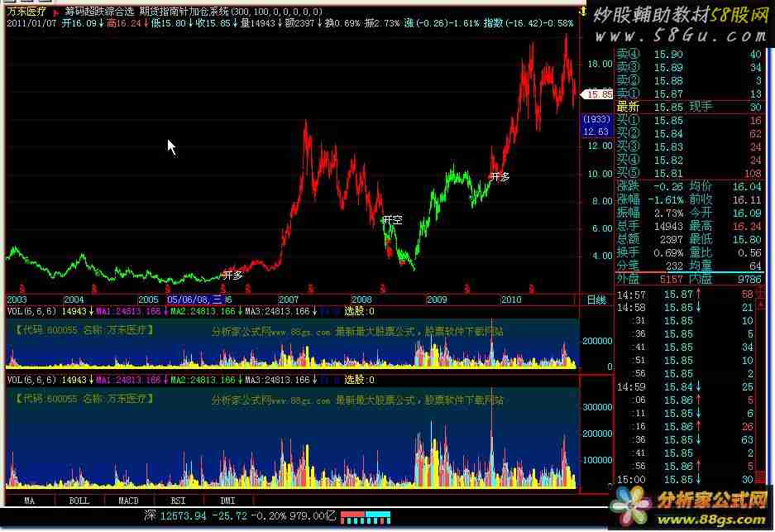
Task: Click the 均价 16.04 value
Action: click(747, 186)
